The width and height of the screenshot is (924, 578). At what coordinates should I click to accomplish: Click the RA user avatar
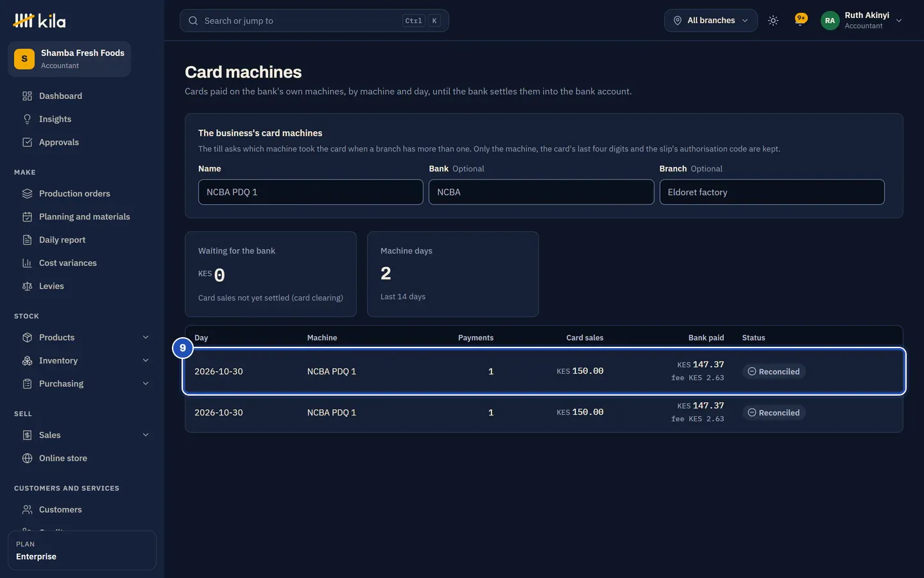tap(830, 21)
